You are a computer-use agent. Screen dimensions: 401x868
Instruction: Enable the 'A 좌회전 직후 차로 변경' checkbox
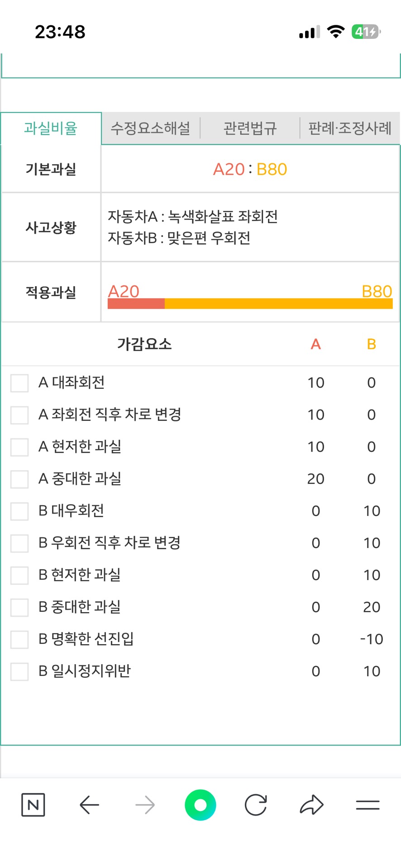[19, 415]
